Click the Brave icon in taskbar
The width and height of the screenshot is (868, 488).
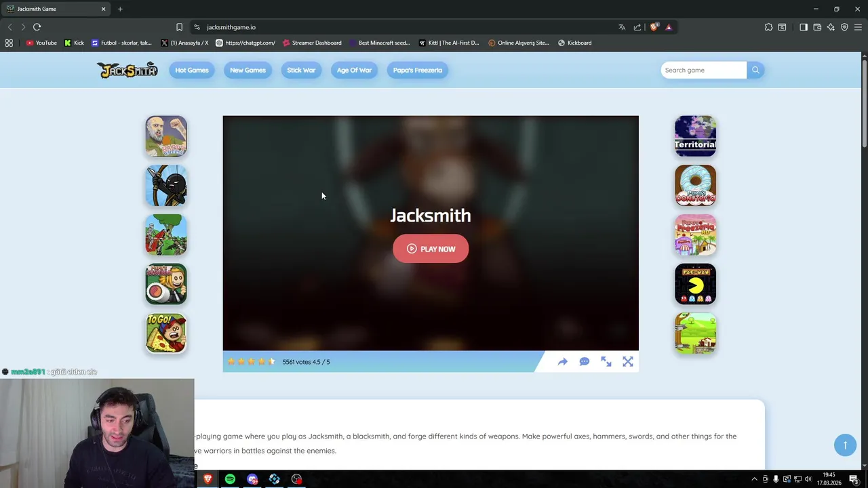tap(208, 479)
